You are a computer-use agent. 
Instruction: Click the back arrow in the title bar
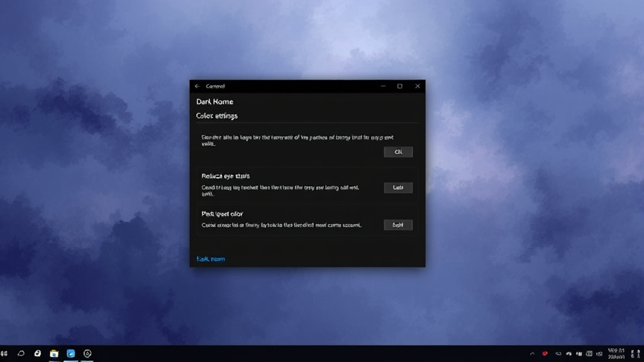[x=197, y=86]
